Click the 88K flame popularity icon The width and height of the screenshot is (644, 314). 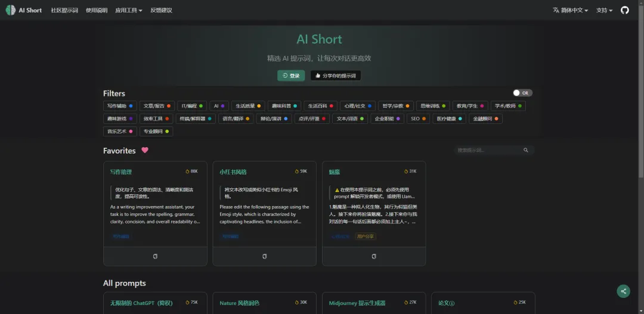pyautogui.click(x=188, y=172)
